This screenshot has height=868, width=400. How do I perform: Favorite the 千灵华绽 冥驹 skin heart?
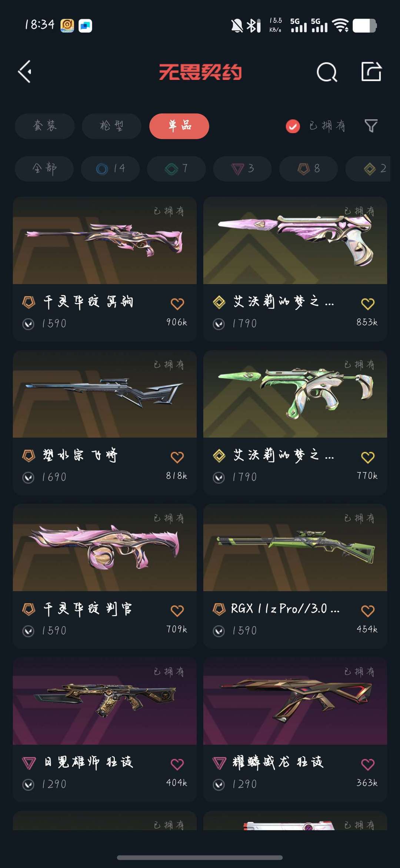click(x=177, y=304)
